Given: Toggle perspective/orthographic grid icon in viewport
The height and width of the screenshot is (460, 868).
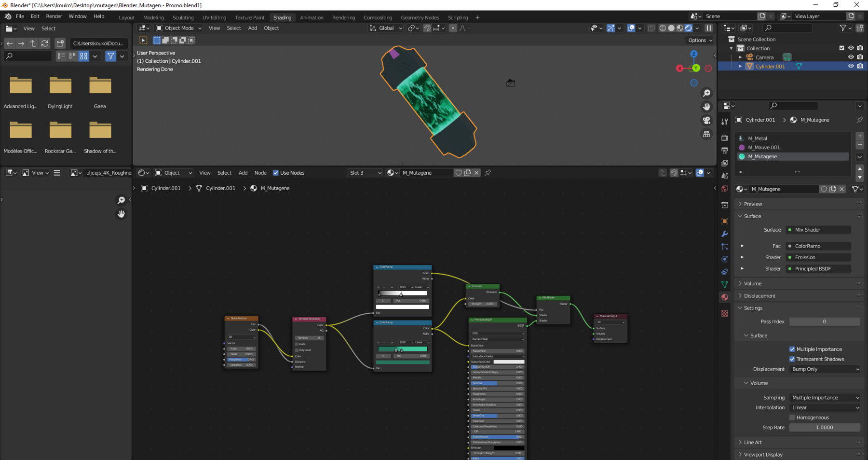Looking at the screenshot, I should click(706, 134).
